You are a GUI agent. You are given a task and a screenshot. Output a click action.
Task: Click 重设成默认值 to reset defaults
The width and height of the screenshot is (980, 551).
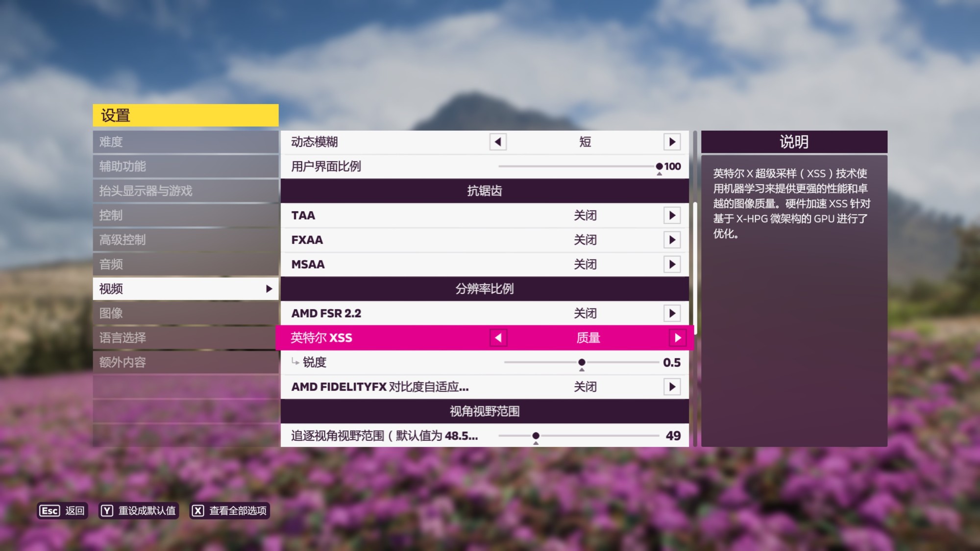(x=139, y=510)
